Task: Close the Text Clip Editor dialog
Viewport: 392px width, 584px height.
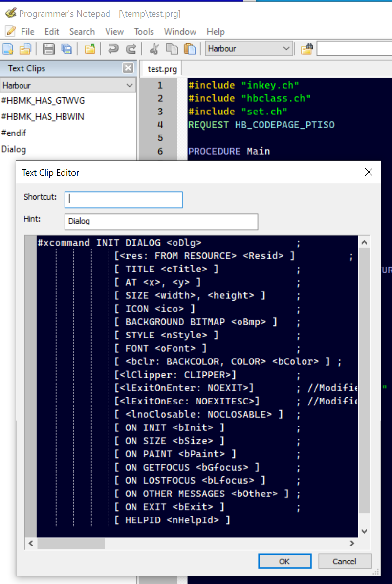Action: [x=369, y=172]
